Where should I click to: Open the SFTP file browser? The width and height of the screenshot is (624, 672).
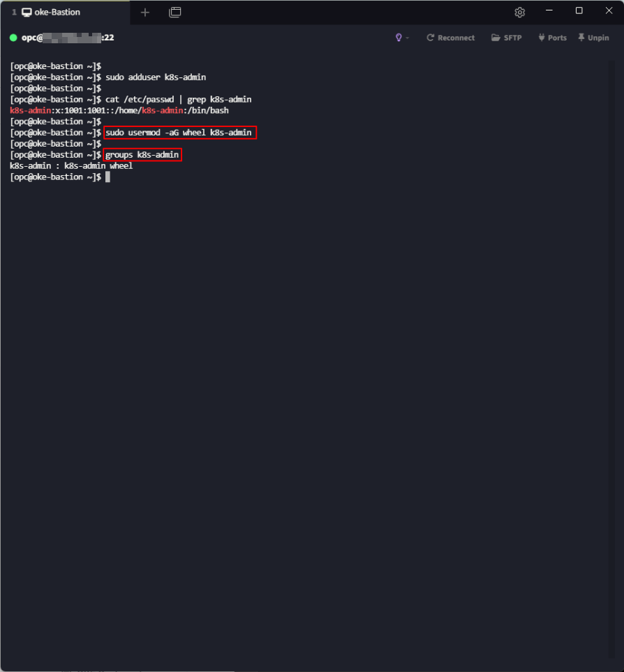click(506, 38)
